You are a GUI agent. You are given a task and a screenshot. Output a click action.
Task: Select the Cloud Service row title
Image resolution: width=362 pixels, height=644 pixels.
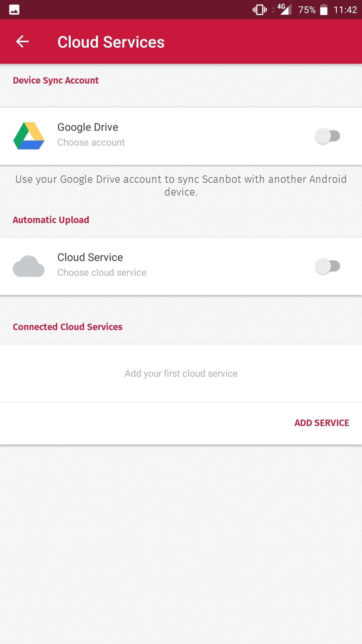(x=90, y=257)
